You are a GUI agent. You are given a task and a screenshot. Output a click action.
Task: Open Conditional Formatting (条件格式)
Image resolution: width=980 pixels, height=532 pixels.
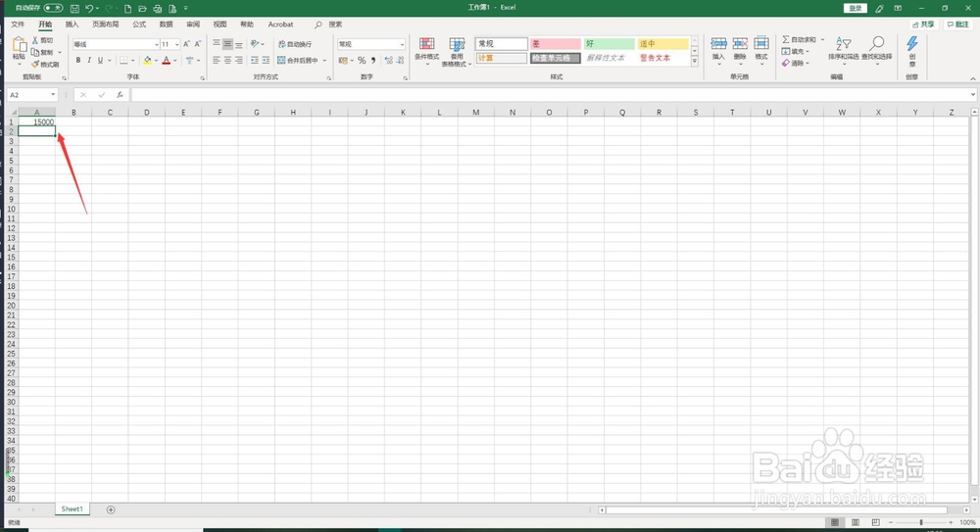[x=427, y=52]
